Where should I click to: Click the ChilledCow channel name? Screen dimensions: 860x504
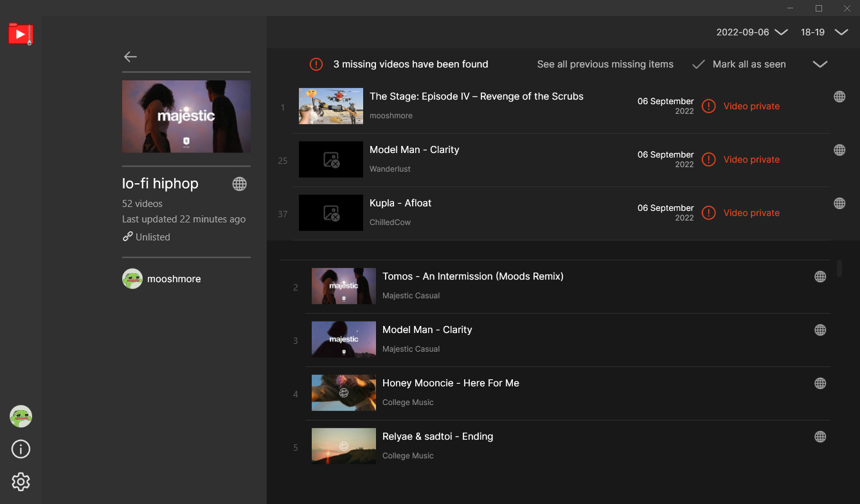pos(390,222)
